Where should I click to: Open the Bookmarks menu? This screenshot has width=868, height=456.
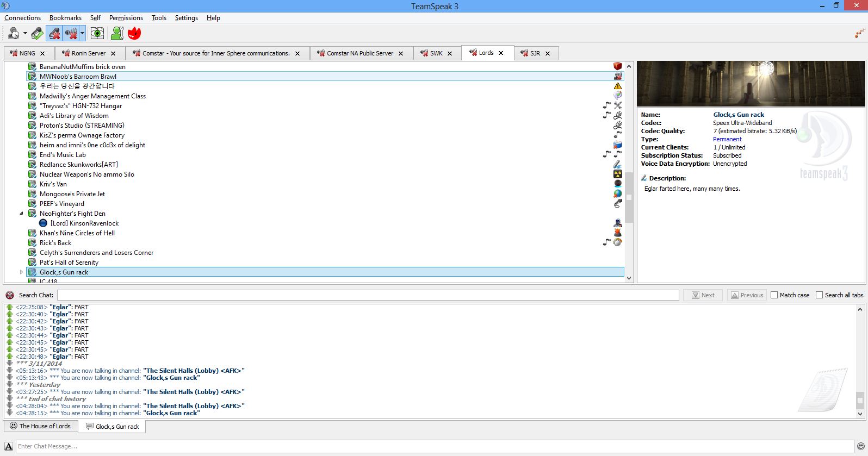point(65,18)
